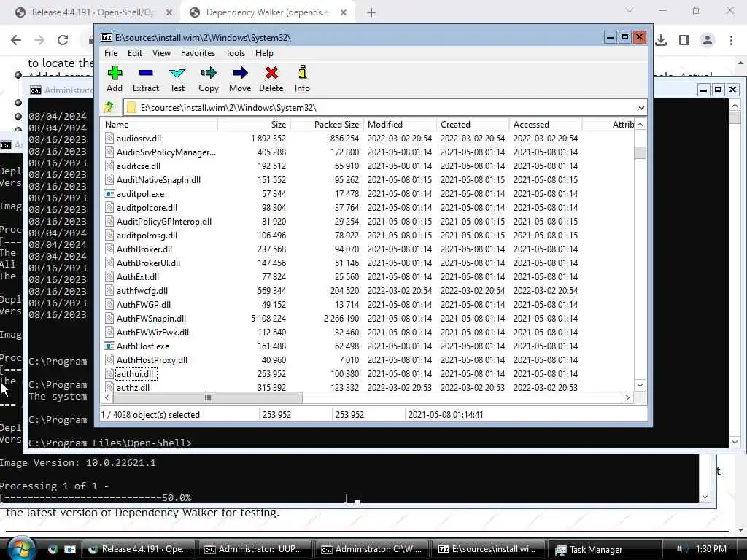Expand the 7-Zip address path dropdown
Image resolution: width=747 pixels, height=560 pixels.
tap(641, 108)
